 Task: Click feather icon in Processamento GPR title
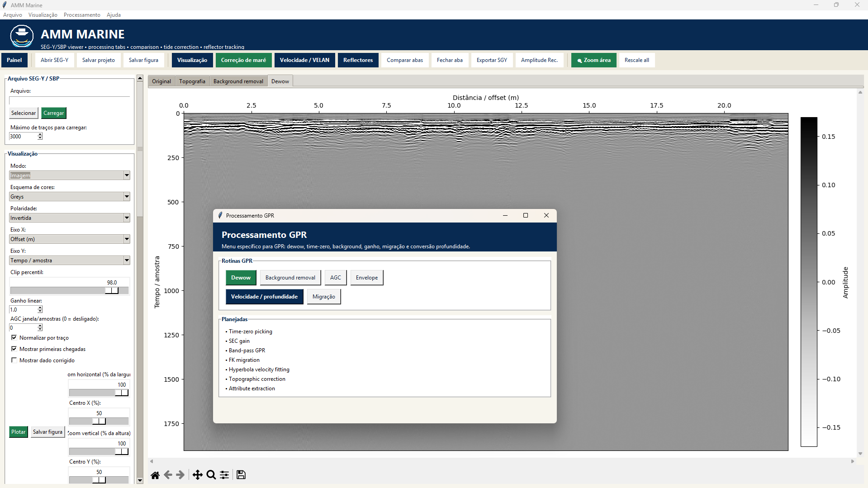pos(220,216)
